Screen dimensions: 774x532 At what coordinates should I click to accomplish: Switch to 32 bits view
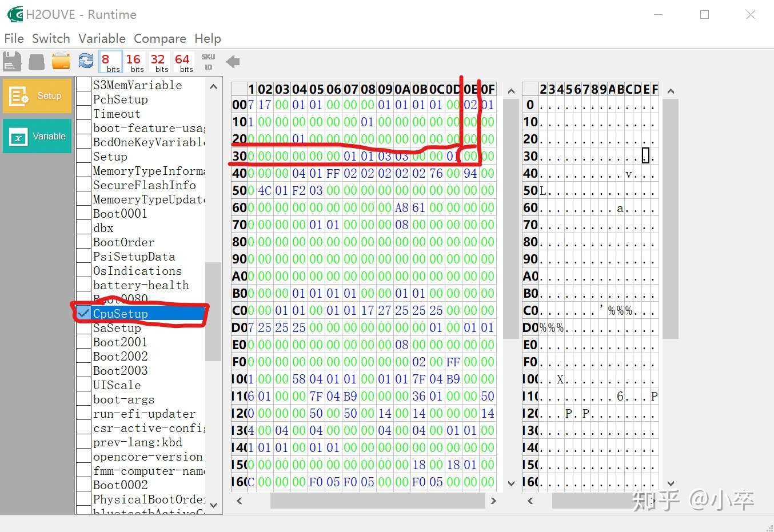[x=159, y=62]
